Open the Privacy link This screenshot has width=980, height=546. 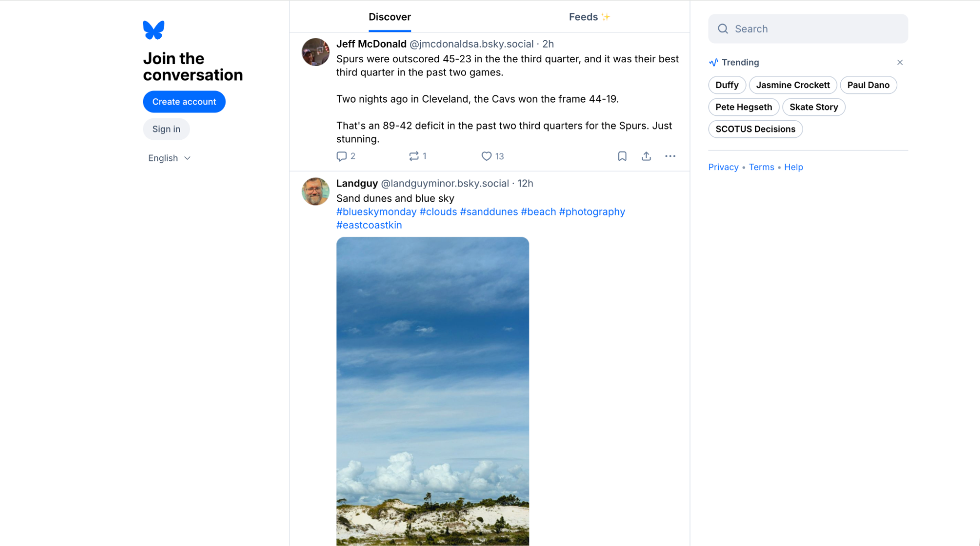click(723, 167)
